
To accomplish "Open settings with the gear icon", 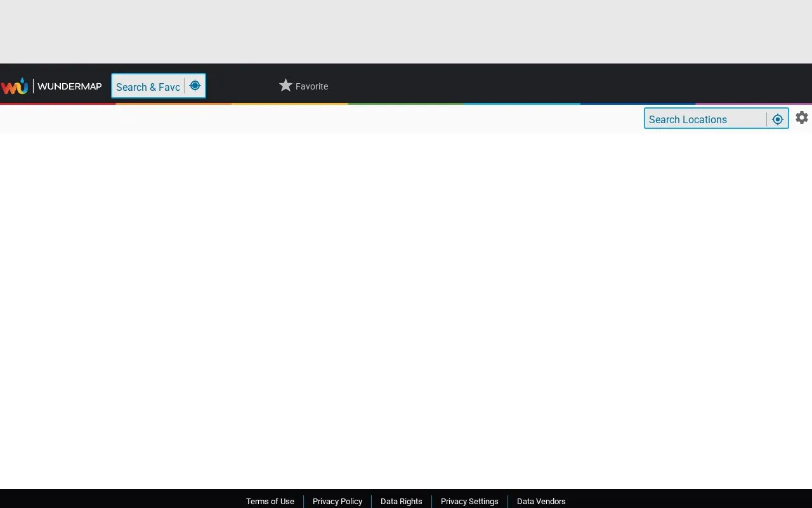I will [x=802, y=117].
